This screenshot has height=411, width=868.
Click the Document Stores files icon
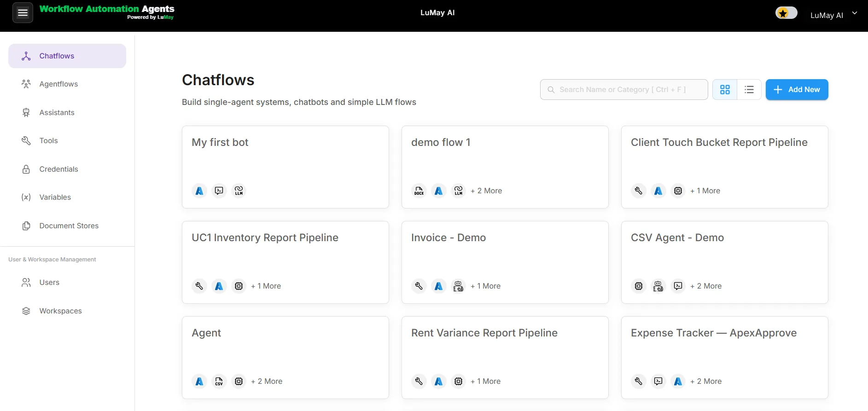26,226
